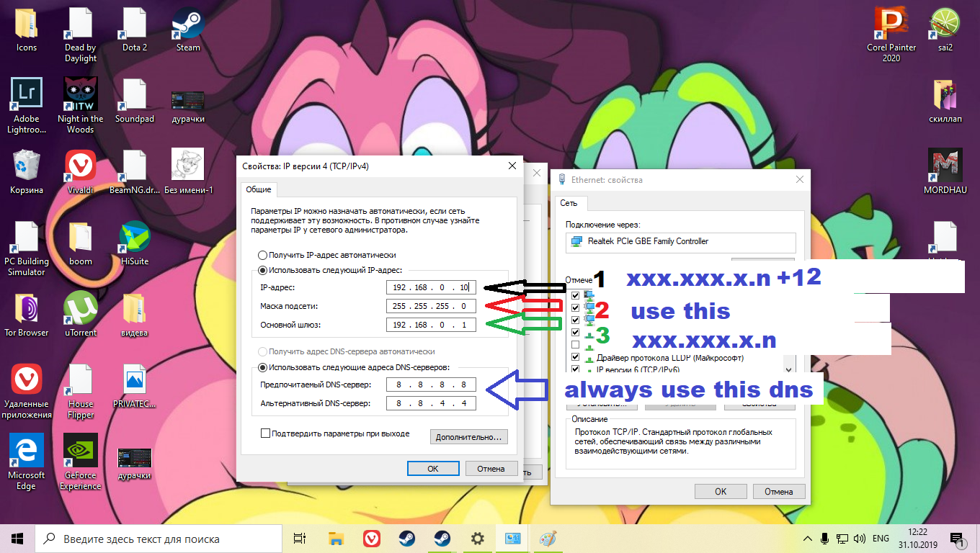Show hidden system tray icons
Image resolution: width=980 pixels, height=553 pixels.
tap(808, 539)
